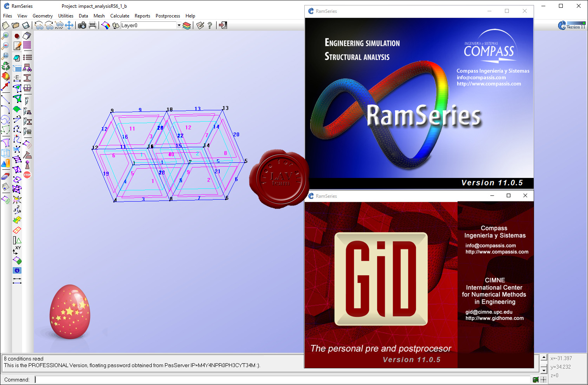Open the Data menu
588x385 pixels.
tap(83, 16)
